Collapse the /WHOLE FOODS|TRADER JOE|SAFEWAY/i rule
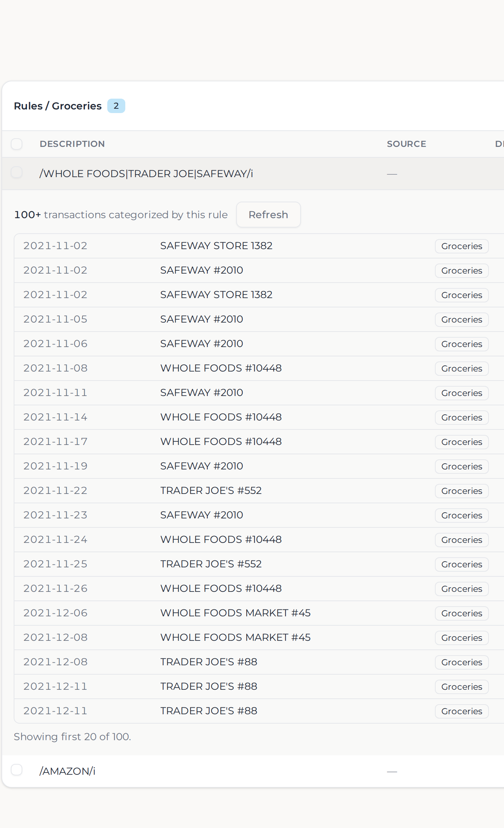 click(x=253, y=174)
